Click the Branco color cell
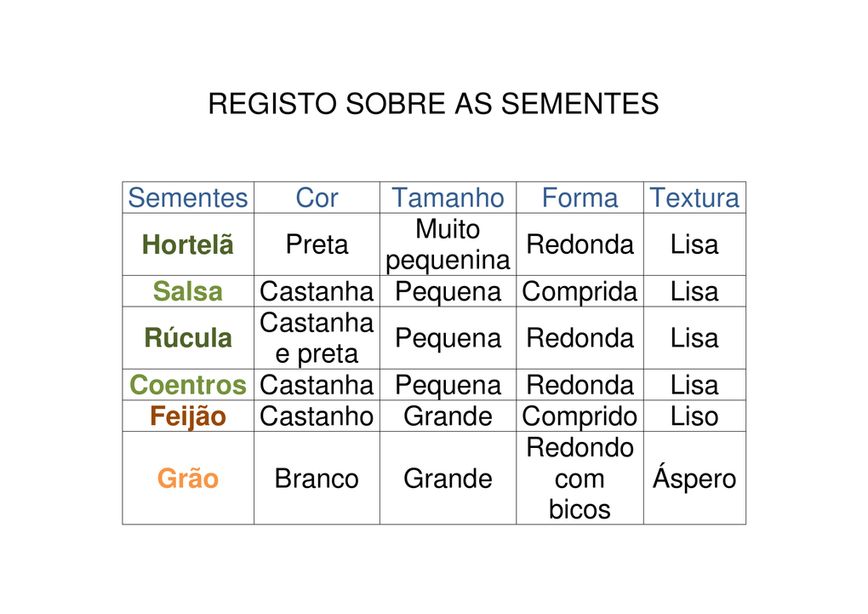 (317, 479)
